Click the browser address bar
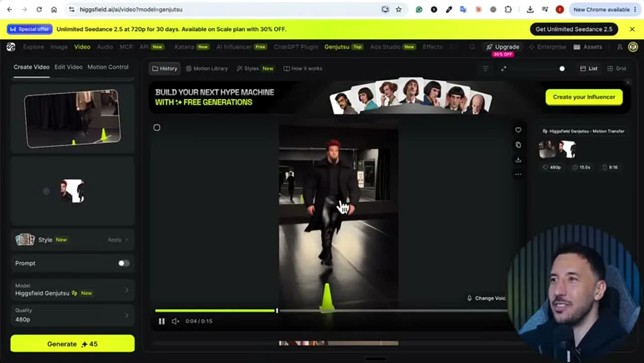This screenshot has width=644, height=363. 226,9
